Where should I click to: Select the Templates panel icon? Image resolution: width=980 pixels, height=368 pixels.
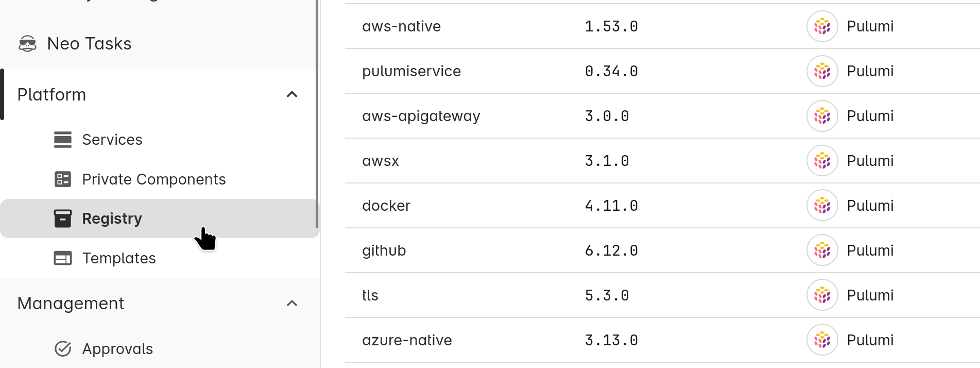click(62, 258)
